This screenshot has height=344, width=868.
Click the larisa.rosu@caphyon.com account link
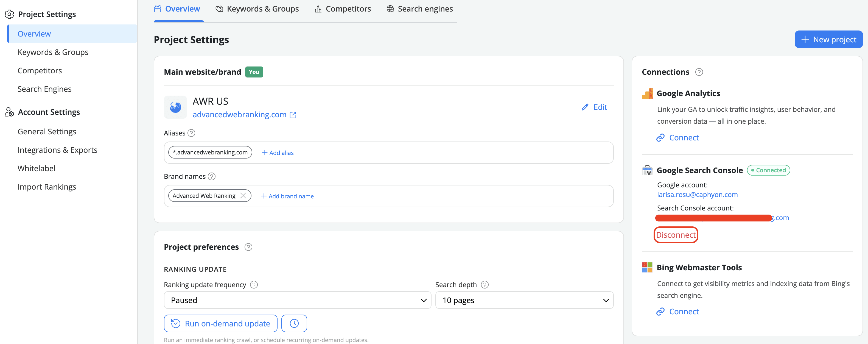pos(697,195)
